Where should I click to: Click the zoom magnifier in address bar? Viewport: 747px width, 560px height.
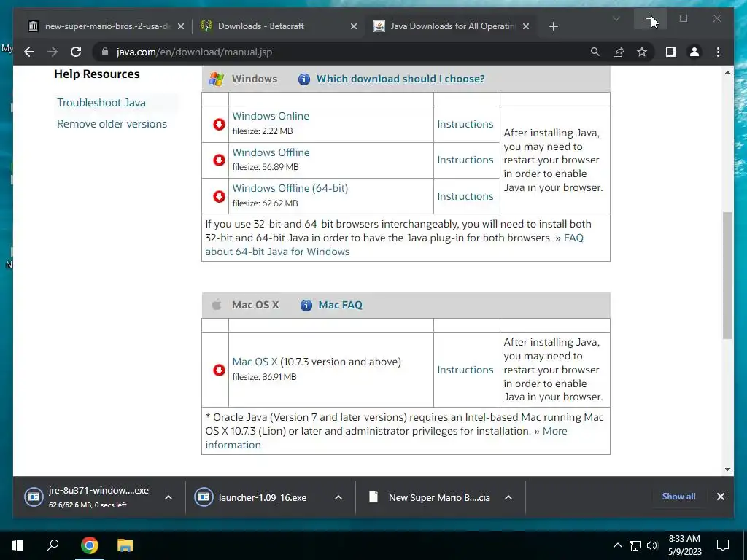pyautogui.click(x=595, y=52)
